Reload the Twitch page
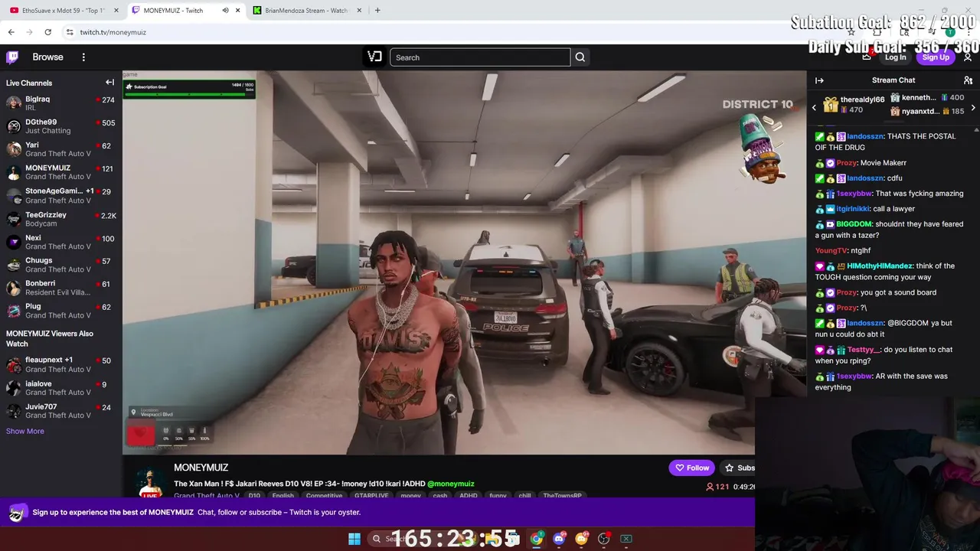 [x=47, y=32]
